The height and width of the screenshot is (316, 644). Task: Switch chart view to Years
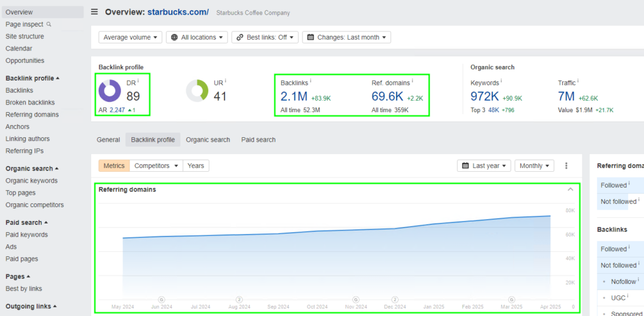196,166
